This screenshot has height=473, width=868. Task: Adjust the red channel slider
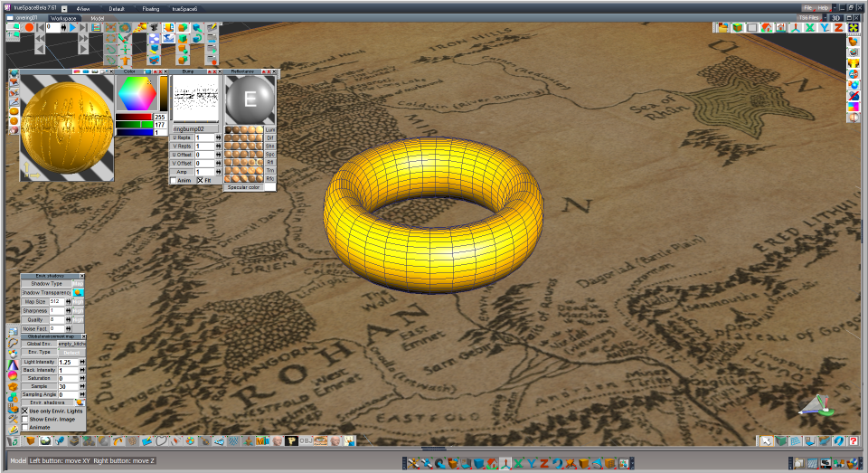click(134, 117)
